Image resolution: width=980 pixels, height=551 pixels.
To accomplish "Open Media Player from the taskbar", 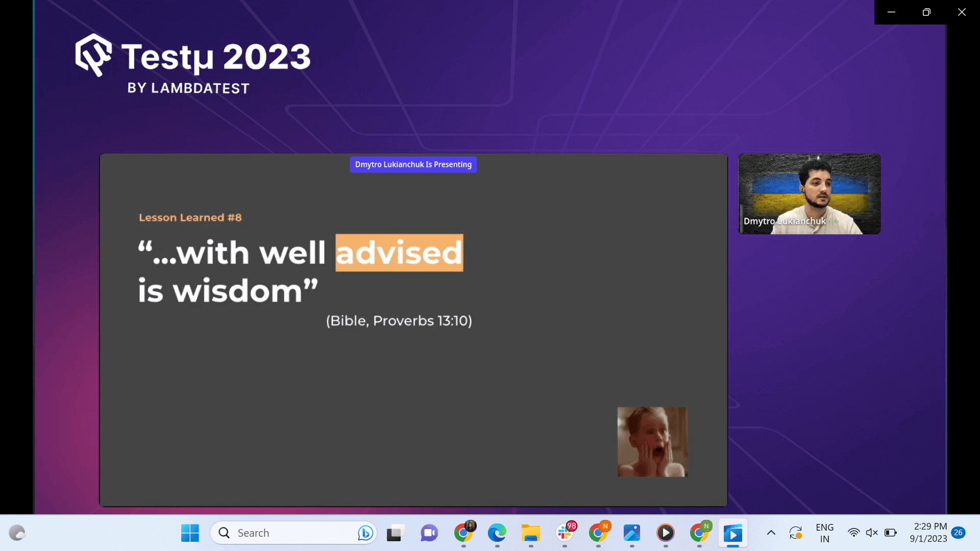I will (666, 533).
